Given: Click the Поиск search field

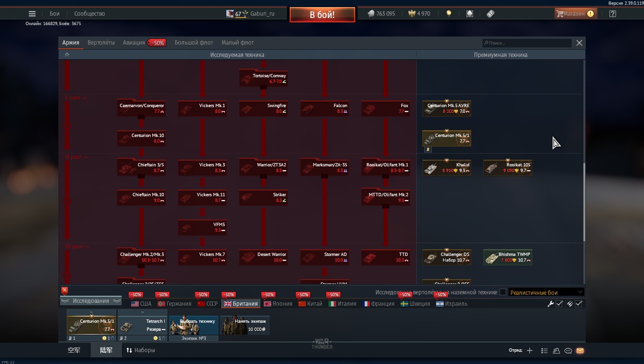Looking at the screenshot, I should pos(527,43).
